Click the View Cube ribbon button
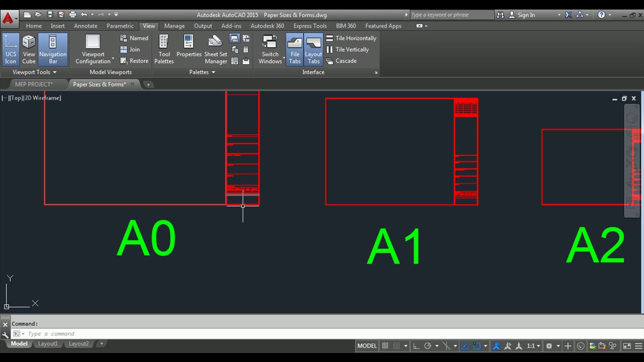Viewport: 644px width, 362px height. [x=29, y=50]
